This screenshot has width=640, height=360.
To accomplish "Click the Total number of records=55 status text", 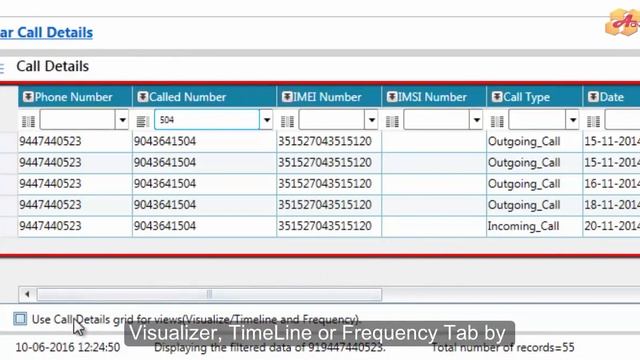I will coord(503,347).
